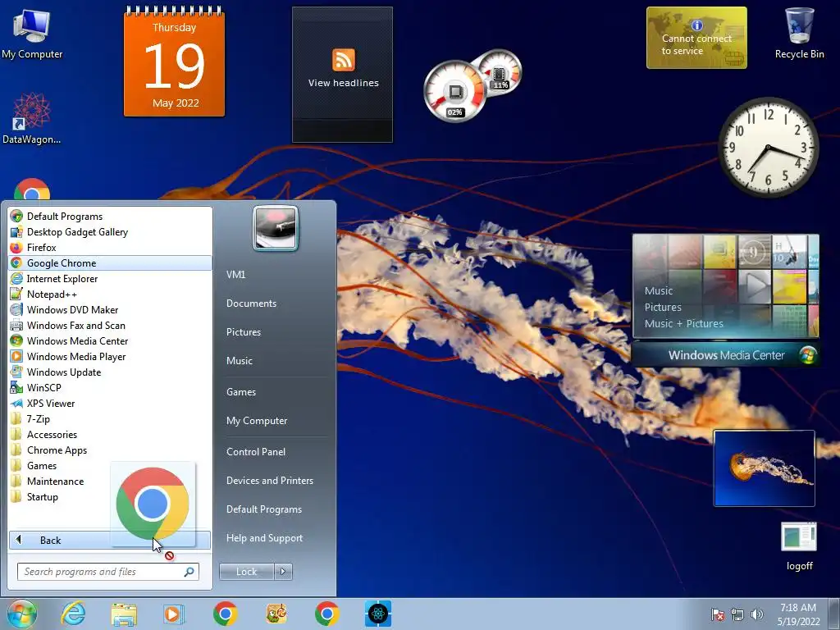Screen dimensions: 840x630
Task: Click the volume speaker tray icon
Action: click(x=757, y=614)
